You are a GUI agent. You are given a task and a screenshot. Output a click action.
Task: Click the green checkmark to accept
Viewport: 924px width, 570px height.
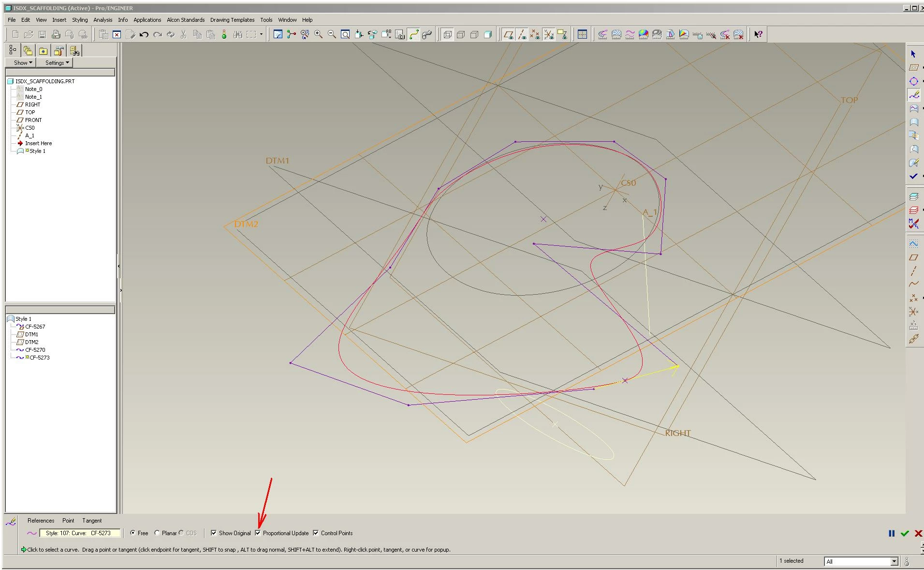pos(905,533)
